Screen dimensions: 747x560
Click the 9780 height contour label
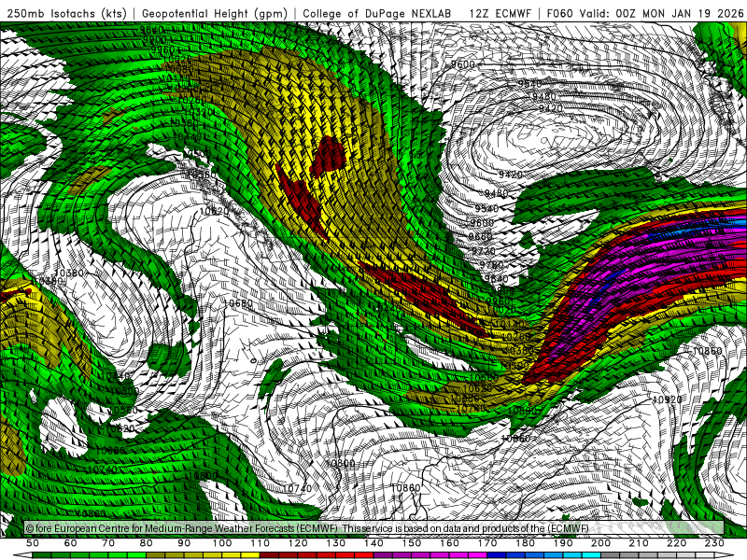coord(491,265)
